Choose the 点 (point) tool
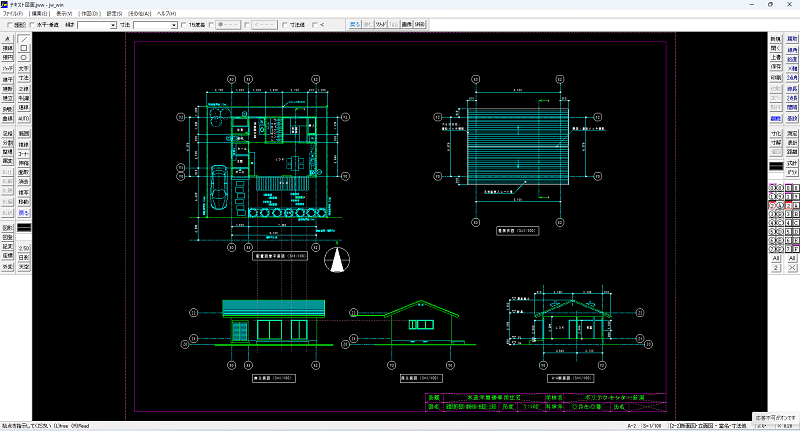800x431 pixels. (x=7, y=39)
